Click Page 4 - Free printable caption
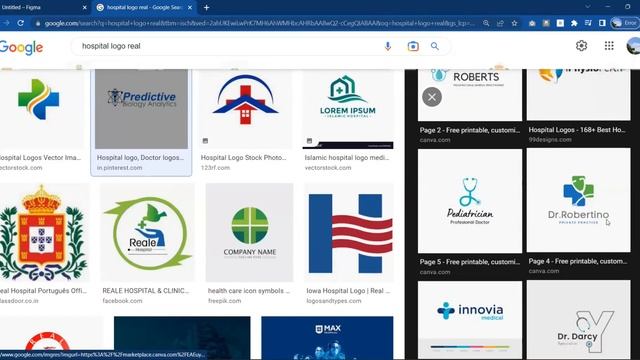The width and height of the screenshot is (640, 360). point(578,261)
